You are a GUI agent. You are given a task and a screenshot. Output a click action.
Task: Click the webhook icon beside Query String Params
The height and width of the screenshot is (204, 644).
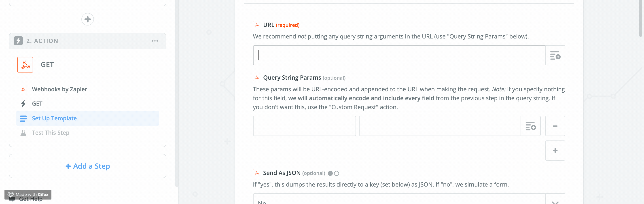tap(256, 77)
